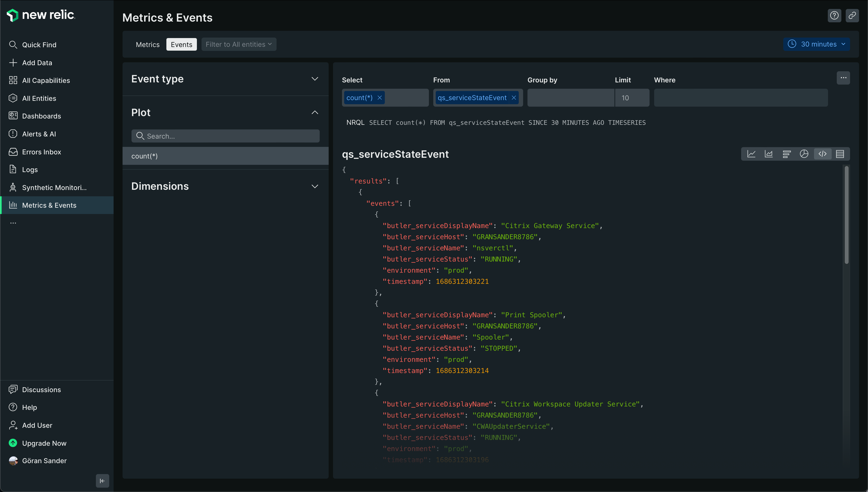This screenshot has width=868, height=492.
Task: Select the JSON raw view icon
Action: tap(822, 154)
